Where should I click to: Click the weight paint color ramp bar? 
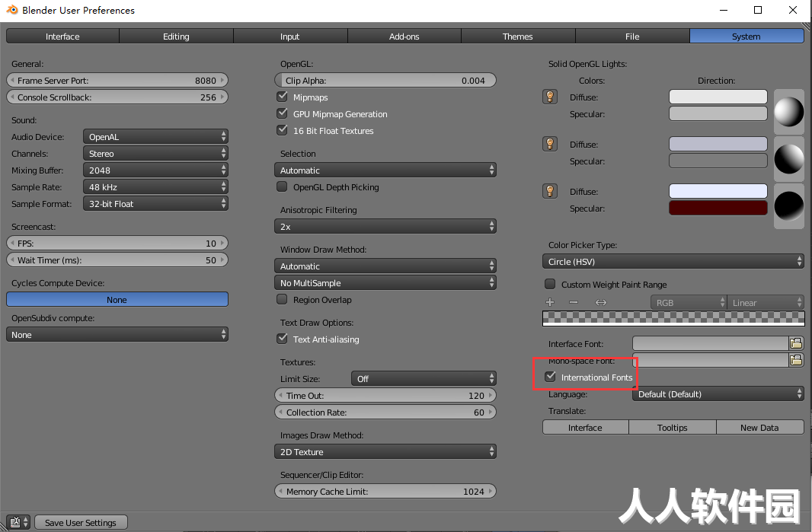(673, 318)
